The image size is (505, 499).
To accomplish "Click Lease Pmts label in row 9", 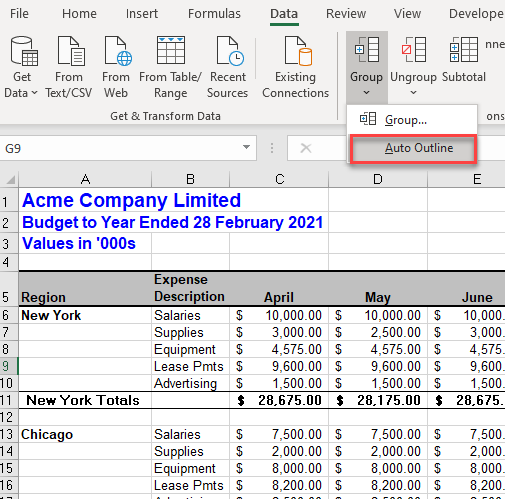I will [190, 366].
